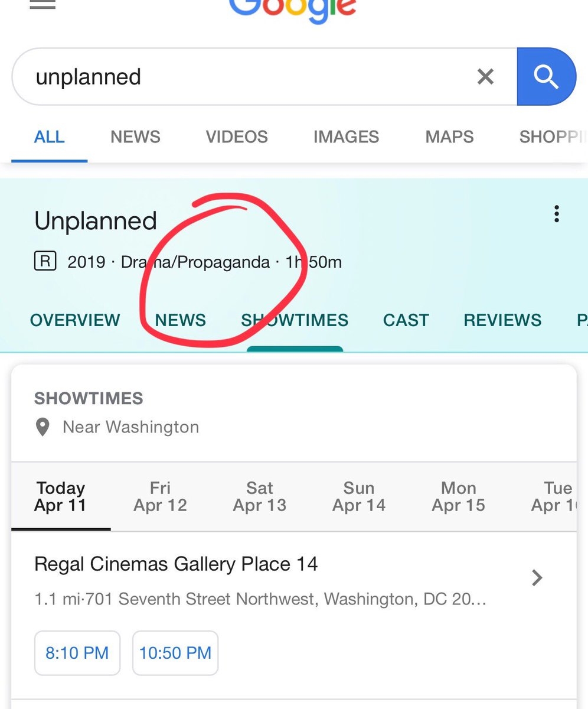588x709 pixels.
Task: Click the location pin near Washington
Action: (x=43, y=427)
